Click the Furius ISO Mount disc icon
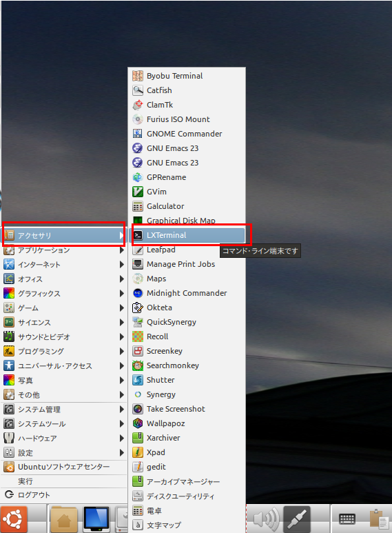 (x=138, y=119)
